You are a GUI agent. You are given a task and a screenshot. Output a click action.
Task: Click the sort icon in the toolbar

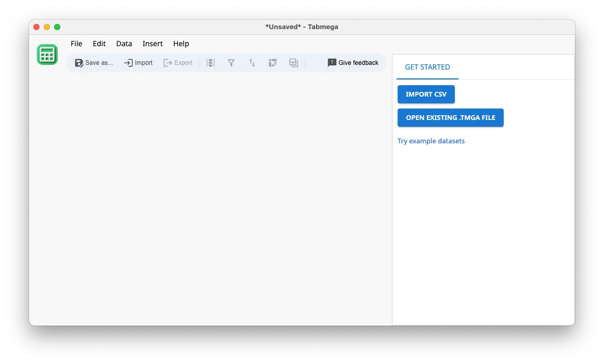click(252, 62)
